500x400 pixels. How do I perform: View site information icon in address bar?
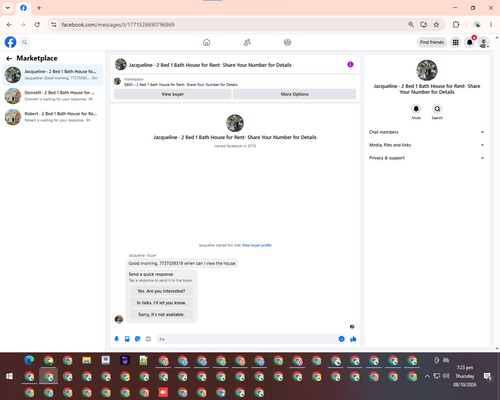click(x=54, y=24)
